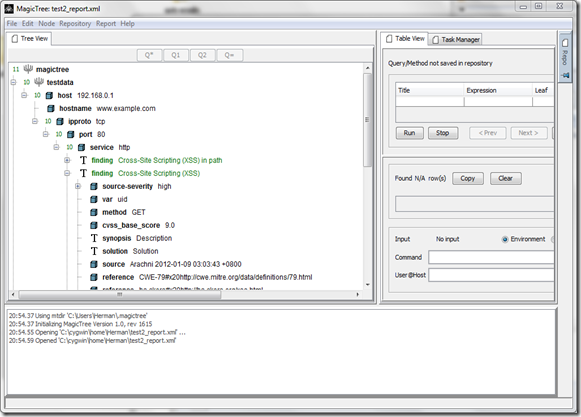Click the Expression column header
581x417 pixels.
click(x=498, y=90)
